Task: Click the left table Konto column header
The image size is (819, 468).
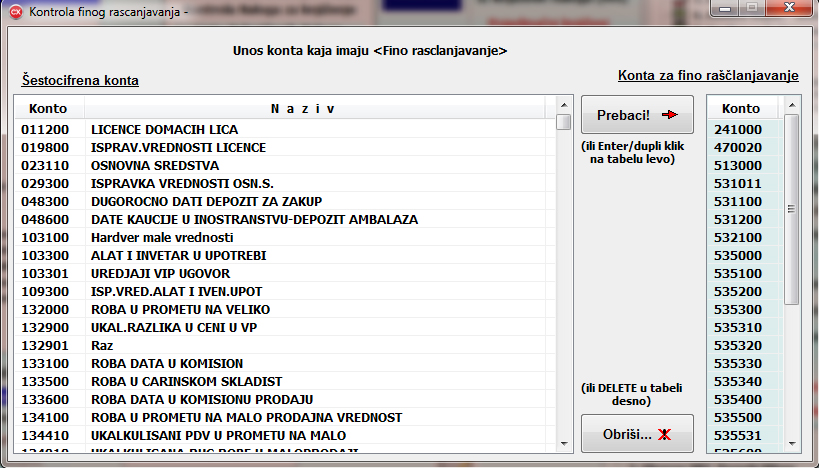Action: 48,109
